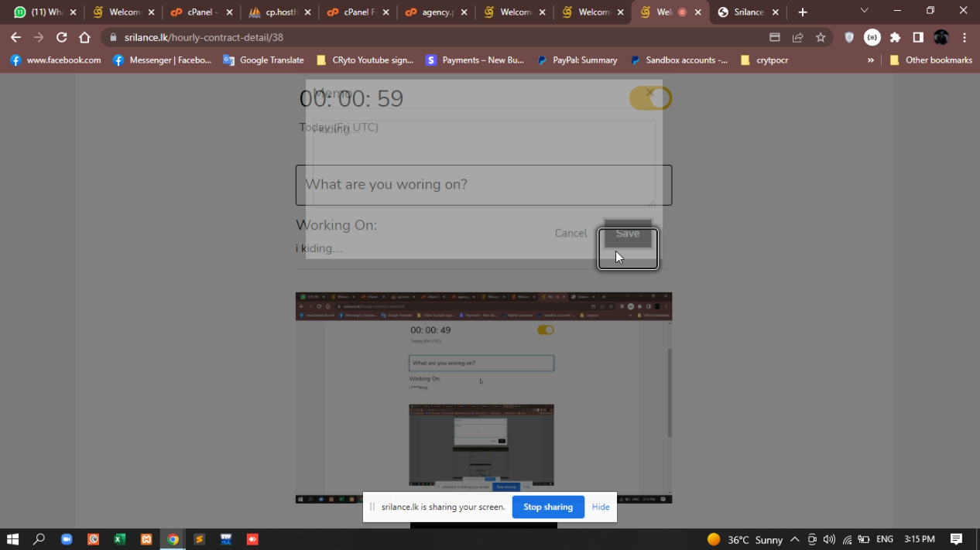Open the Chrome extensions puzzle icon
This screenshot has width=980, height=550.
(896, 37)
